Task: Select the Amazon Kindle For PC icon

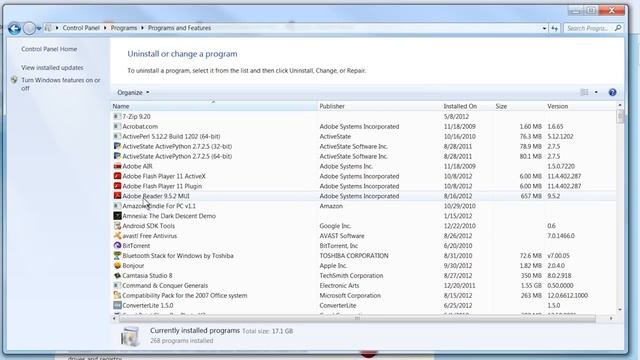Action: [x=117, y=206]
